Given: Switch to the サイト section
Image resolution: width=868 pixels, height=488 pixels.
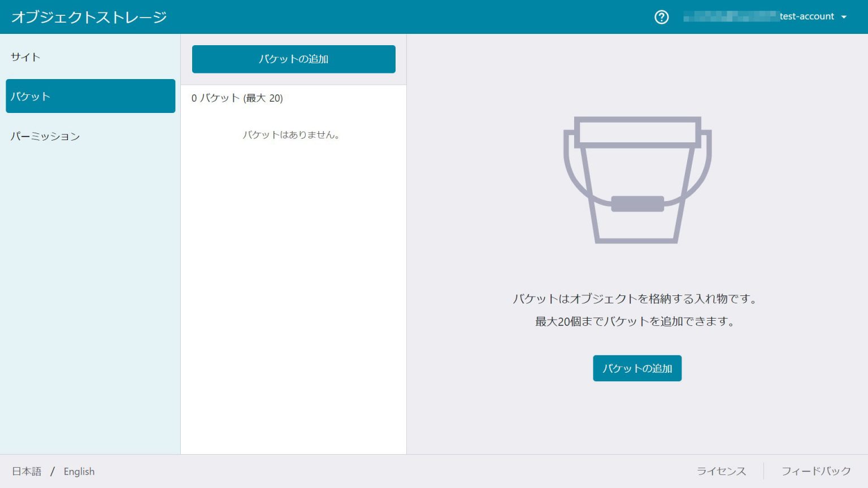Looking at the screenshot, I should tap(24, 56).
